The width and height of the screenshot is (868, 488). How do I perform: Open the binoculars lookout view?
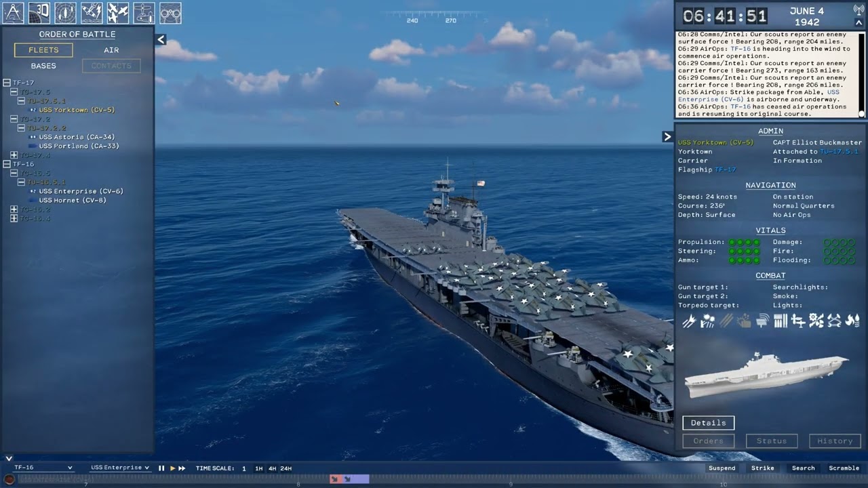(171, 12)
